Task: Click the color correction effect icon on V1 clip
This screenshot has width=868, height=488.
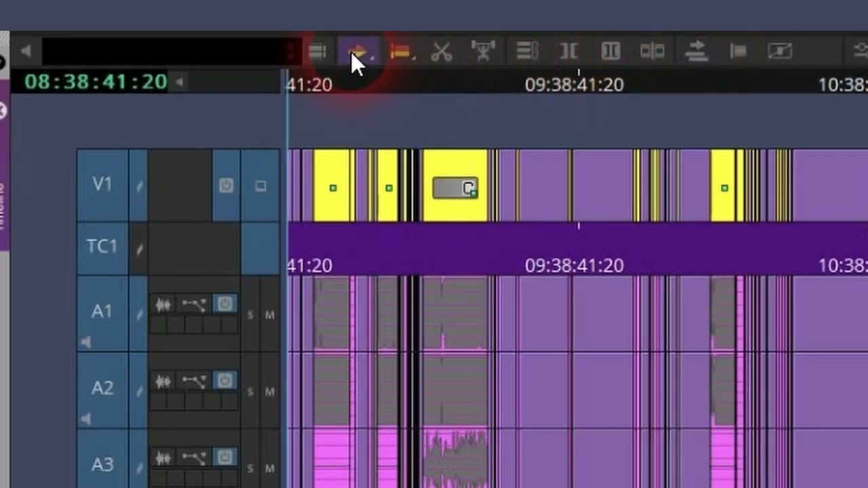Action: pyautogui.click(x=456, y=188)
